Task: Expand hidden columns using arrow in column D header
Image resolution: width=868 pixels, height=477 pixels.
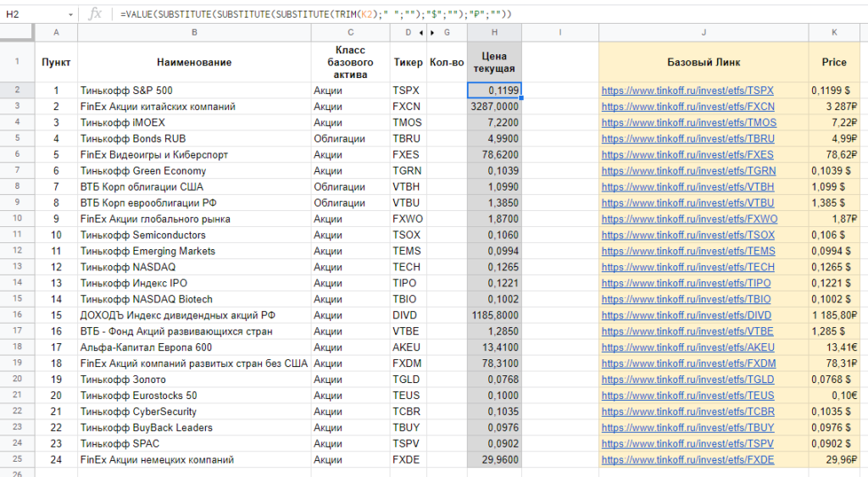Action: tap(421, 32)
